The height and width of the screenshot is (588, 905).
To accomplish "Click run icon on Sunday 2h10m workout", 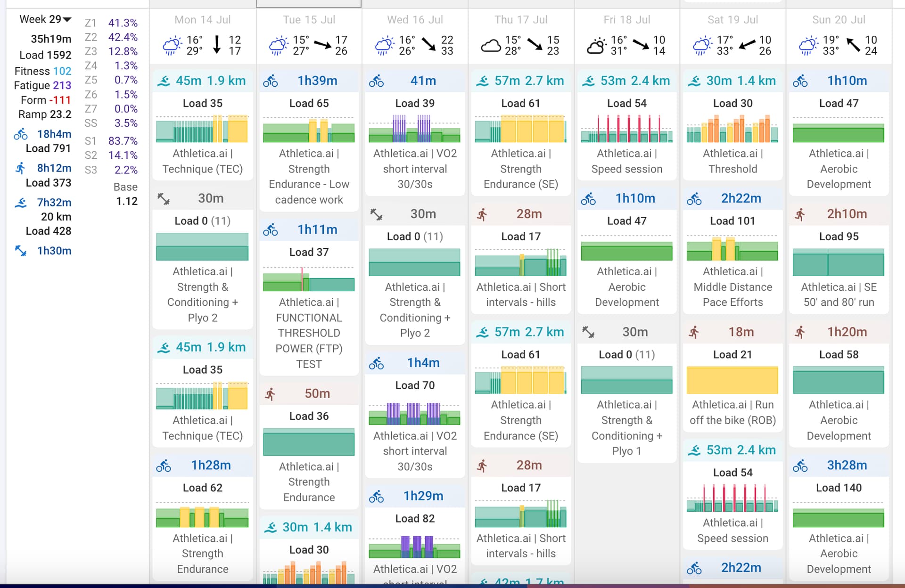I will tap(800, 214).
